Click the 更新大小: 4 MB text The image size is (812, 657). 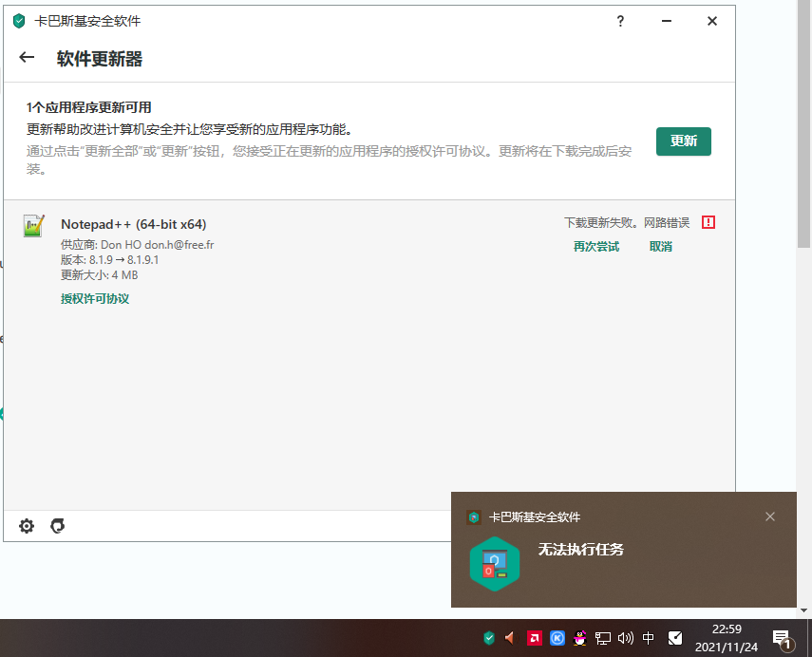[x=100, y=275]
